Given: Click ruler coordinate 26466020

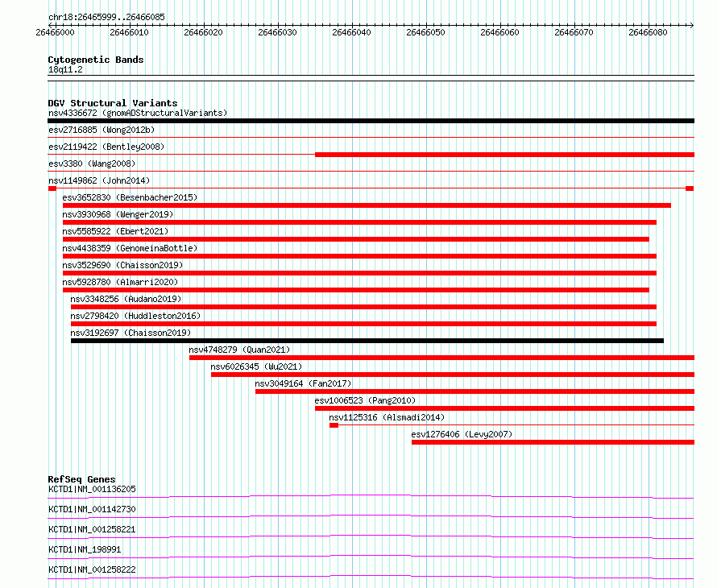Looking at the screenshot, I should (x=203, y=32).
